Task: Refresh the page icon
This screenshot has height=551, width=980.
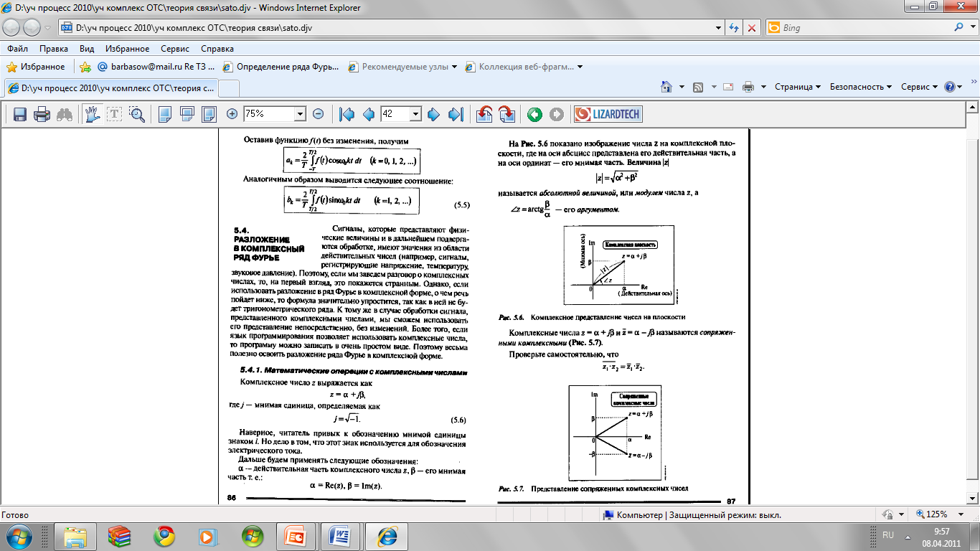Action: coord(735,28)
